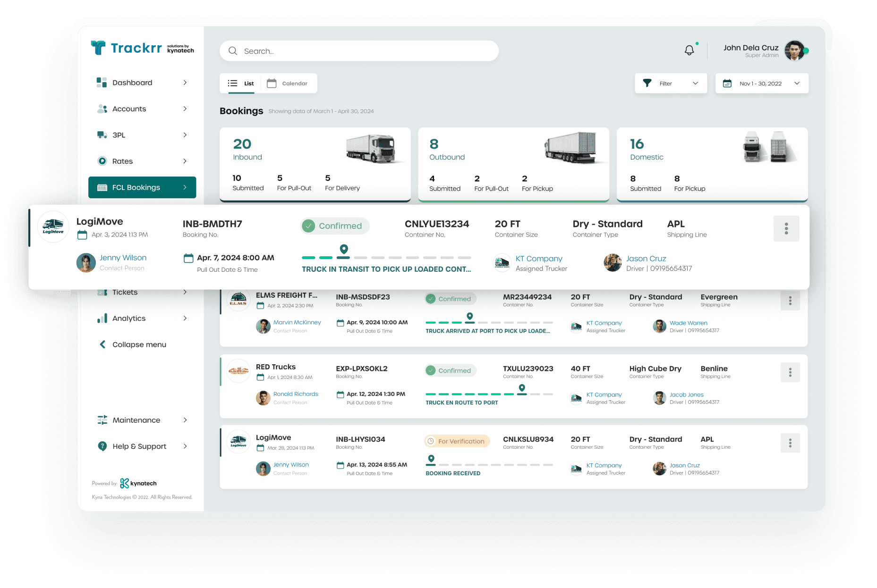Open the Help & Support question icon
Viewport: 877px width, 588px height.
(x=102, y=446)
